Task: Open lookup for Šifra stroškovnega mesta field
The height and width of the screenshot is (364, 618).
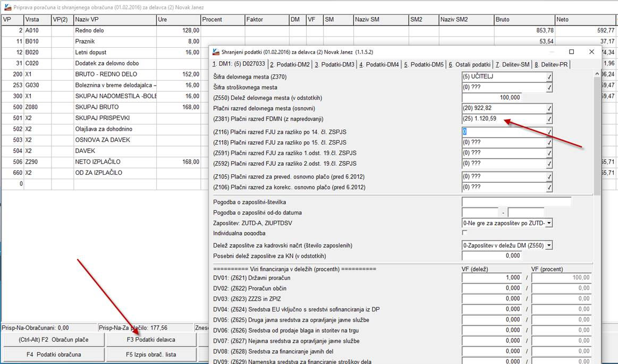Action: [549, 88]
